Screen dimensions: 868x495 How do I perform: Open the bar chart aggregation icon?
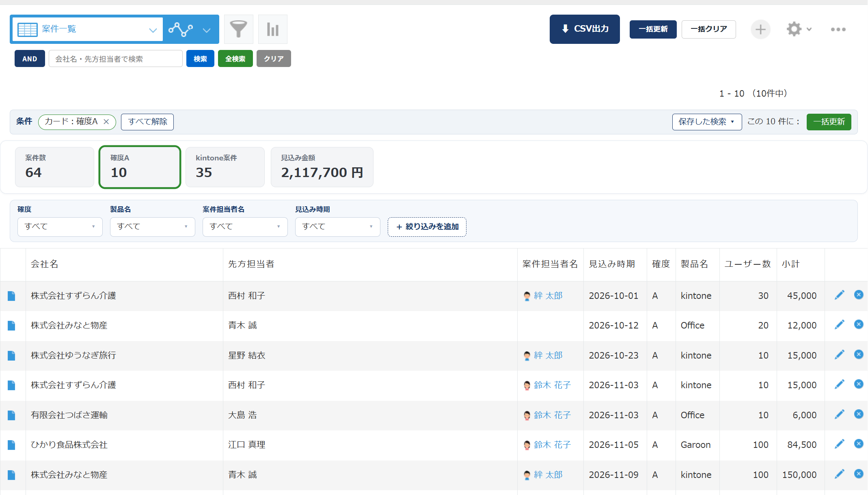[x=273, y=29]
